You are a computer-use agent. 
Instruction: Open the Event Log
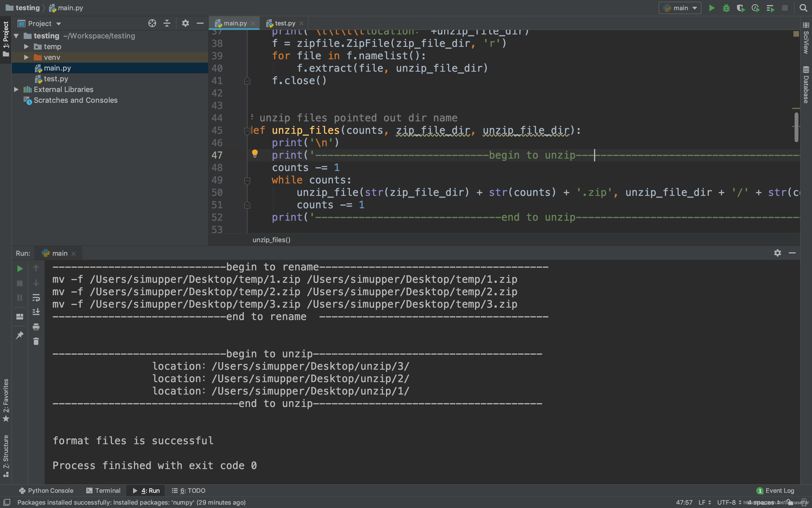point(775,491)
